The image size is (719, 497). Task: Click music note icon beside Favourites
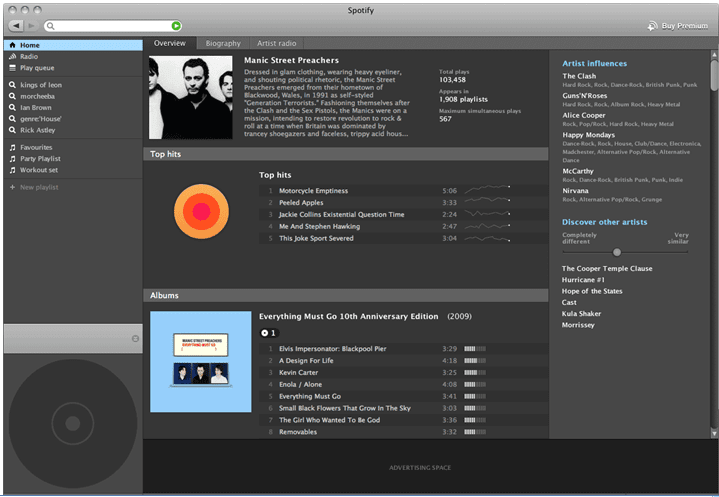click(12, 147)
